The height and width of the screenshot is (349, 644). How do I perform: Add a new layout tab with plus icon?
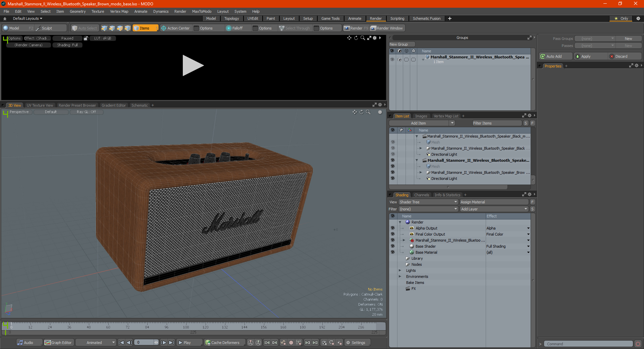tap(450, 18)
